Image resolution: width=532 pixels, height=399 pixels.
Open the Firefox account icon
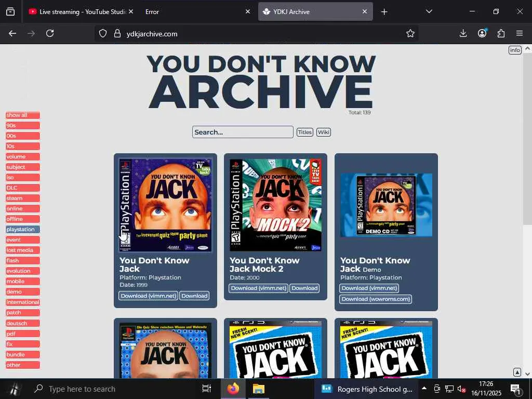pyautogui.click(x=482, y=33)
